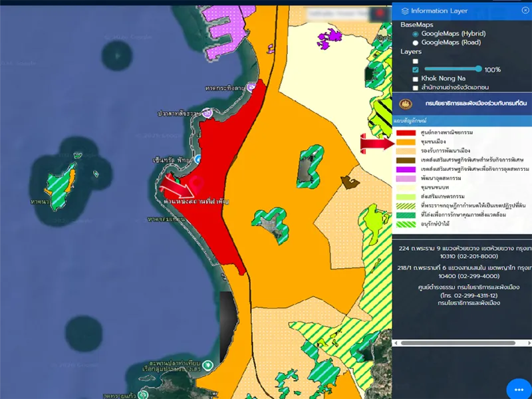The width and height of the screenshot is (532, 399).
Task: Enable the Khok Nong Na layer
Action: tap(416, 78)
